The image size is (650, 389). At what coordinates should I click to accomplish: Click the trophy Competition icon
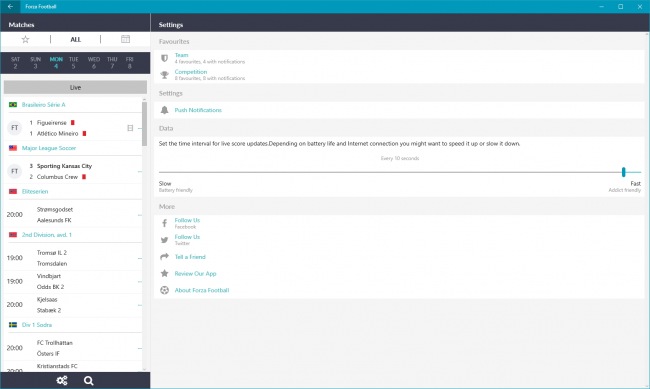(x=165, y=75)
